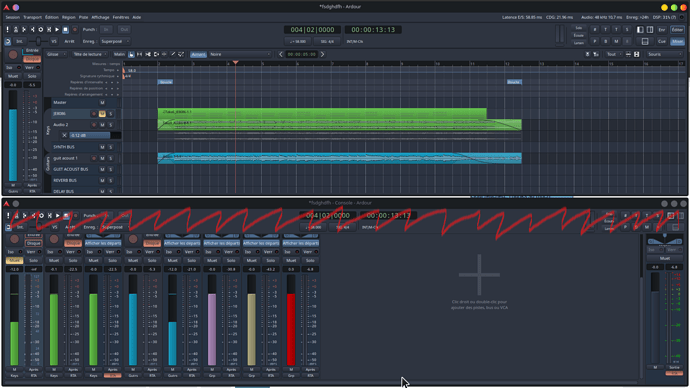The image size is (690, 388).
Task: Click the Écoute button in editor toolbar
Action: click(x=579, y=35)
